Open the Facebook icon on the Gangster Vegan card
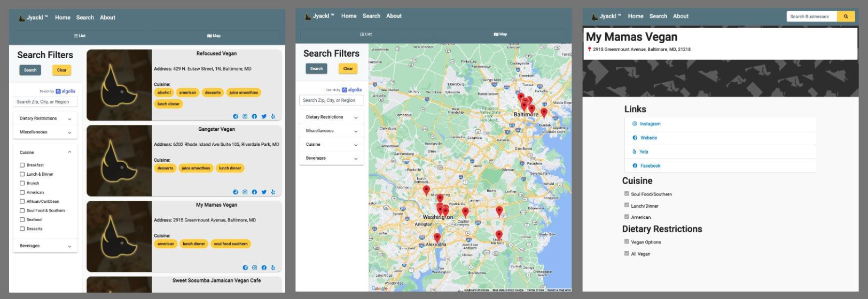868x299 pixels. pyautogui.click(x=254, y=192)
